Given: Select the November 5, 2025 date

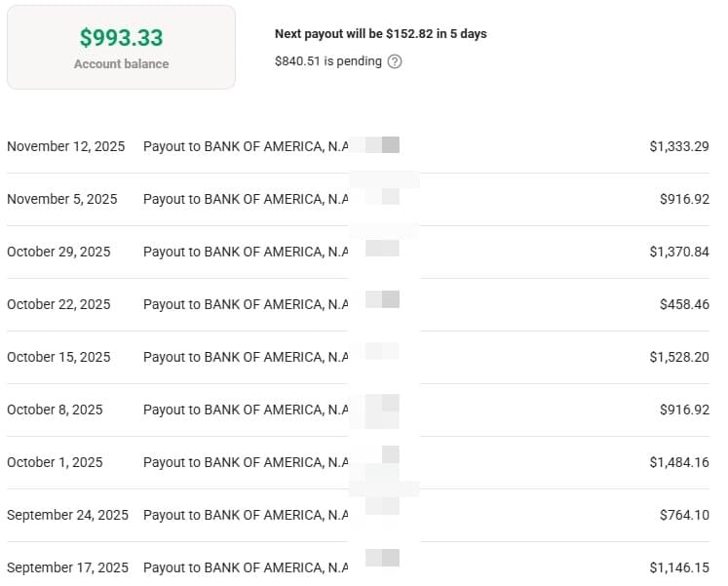Looking at the screenshot, I should click(x=62, y=199).
